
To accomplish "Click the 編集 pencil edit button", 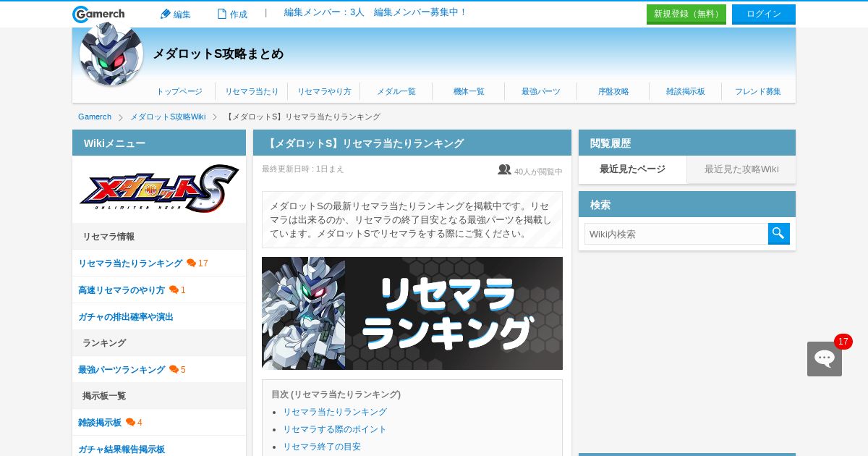I will tap(175, 14).
